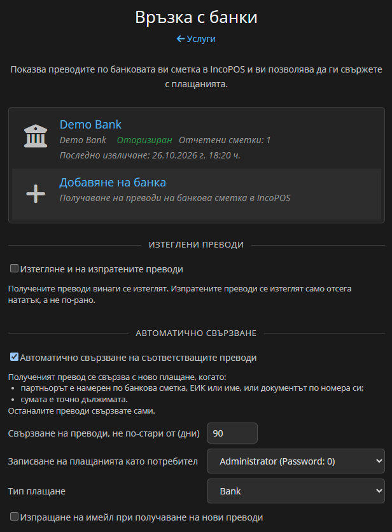Click the ИЗТЕГЛЕНИ ПРЕВОДИ section header

(196, 244)
